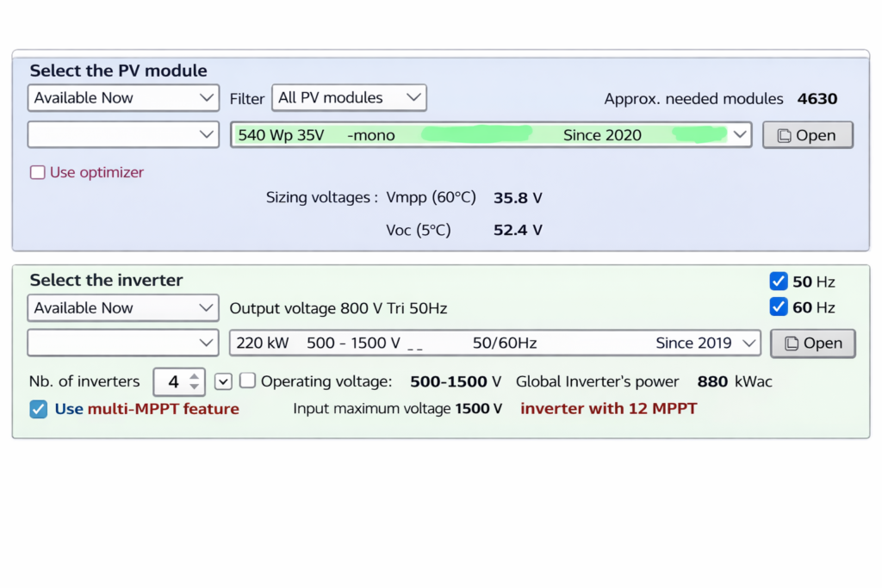Image resolution: width=882 pixels, height=588 pixels.
Task: Click the document icon on inverter Open button
Action: pyautogui.click(x=790, y=344)
